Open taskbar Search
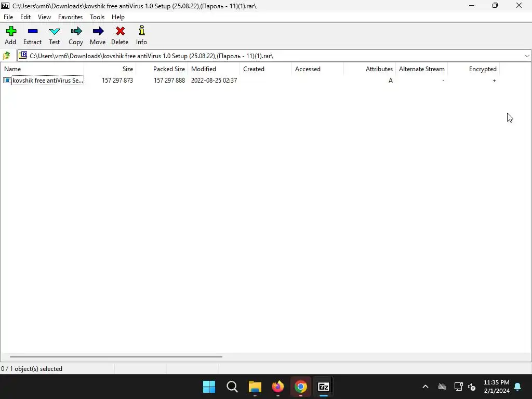Viewport: 532px width, 399px height. [232, 387]
